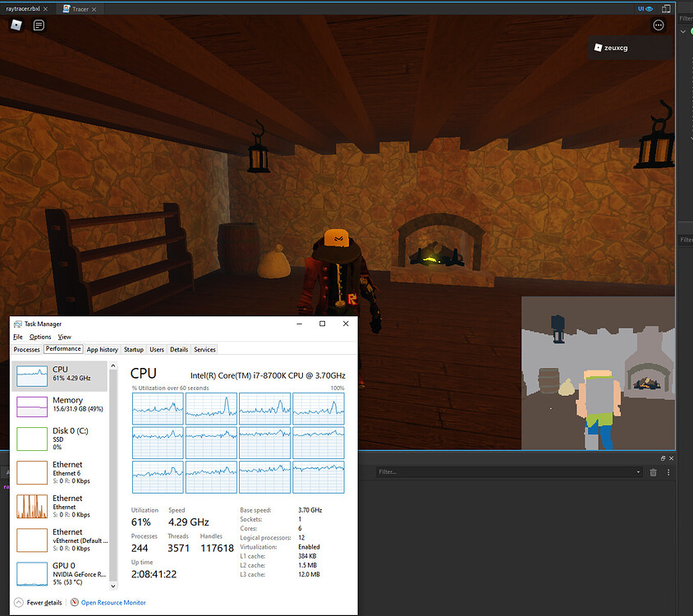Click the circular ellipsis button above the viewport

point(659,25)
